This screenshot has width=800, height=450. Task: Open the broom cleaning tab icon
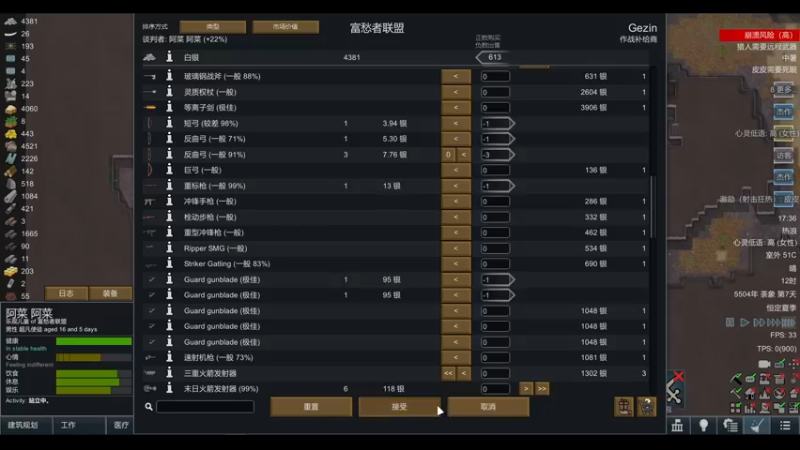pyautogui.click(x=757, y=426)
